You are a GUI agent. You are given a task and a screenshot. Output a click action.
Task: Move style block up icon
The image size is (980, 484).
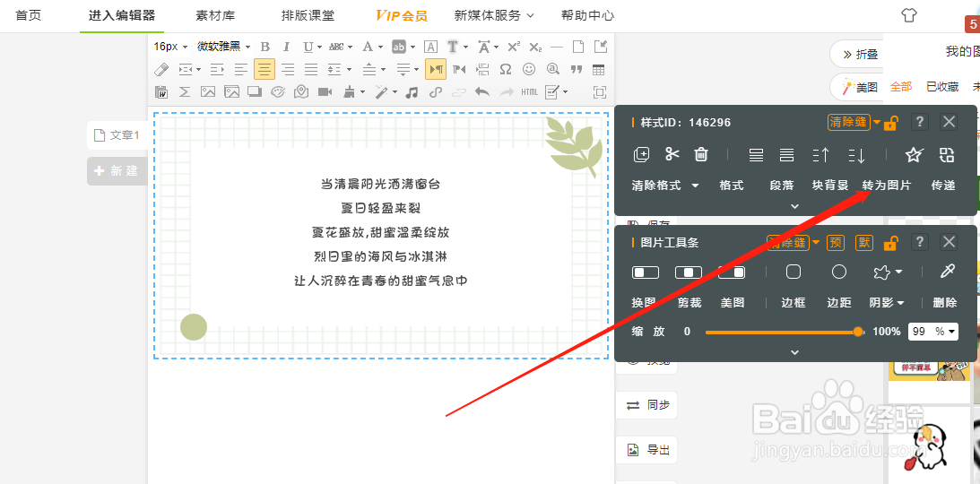(x=820, y=155)
